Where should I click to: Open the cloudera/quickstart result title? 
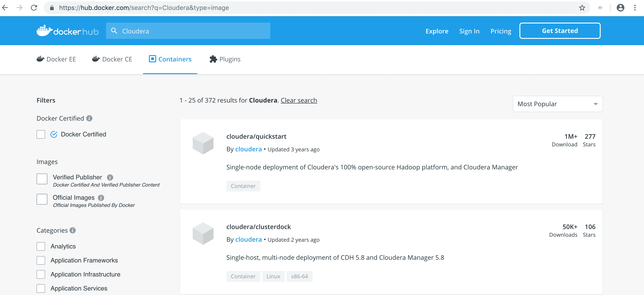[x=256, y=136]
